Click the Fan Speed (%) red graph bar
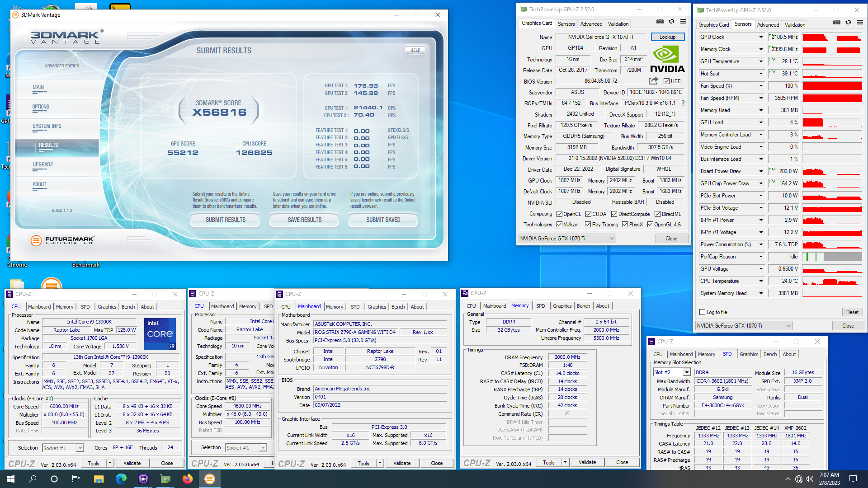The height and width of the screenshot is (488, 868). pos(832,86)
